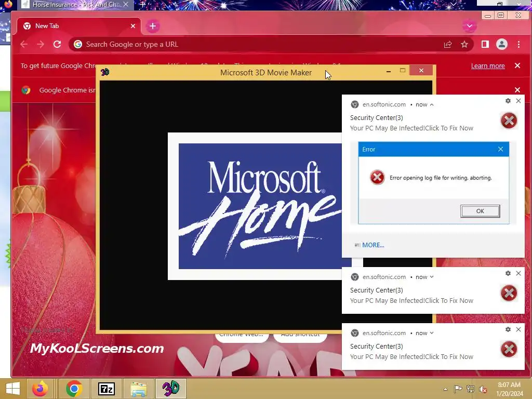
Task: Open settings gear of second softonic notification
Action: tap(508, 273)
